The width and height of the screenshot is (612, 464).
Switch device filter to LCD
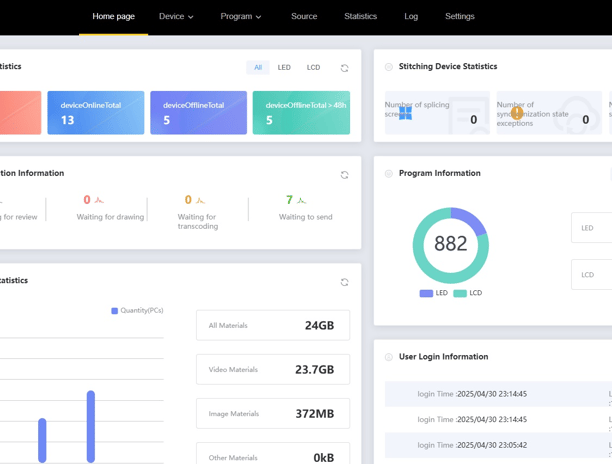point(313,68)
